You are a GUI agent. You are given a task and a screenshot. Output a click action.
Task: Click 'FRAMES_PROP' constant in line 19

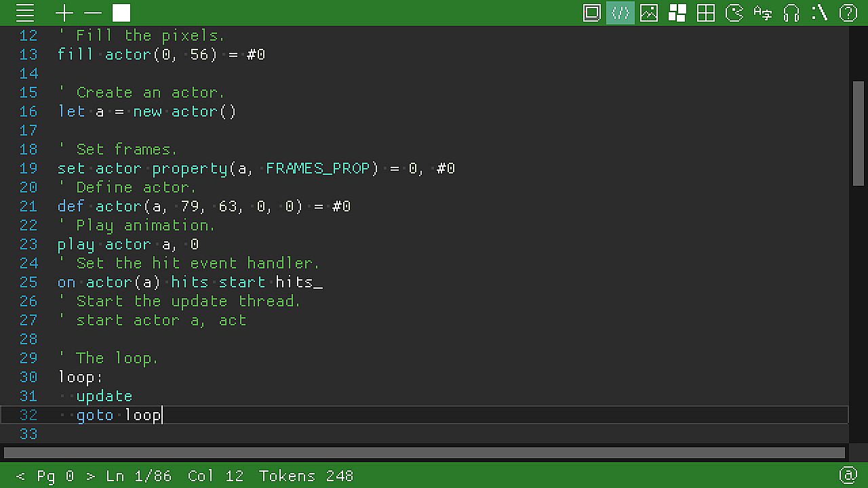[318, 168]
